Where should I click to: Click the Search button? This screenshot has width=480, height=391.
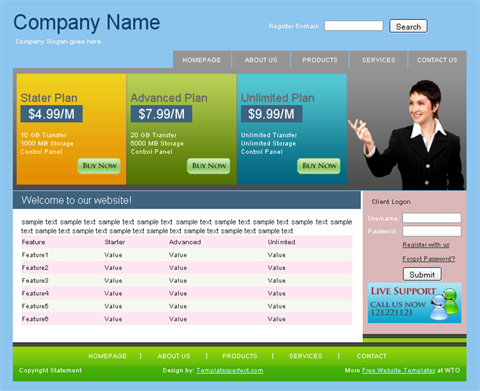click(408, 26)
